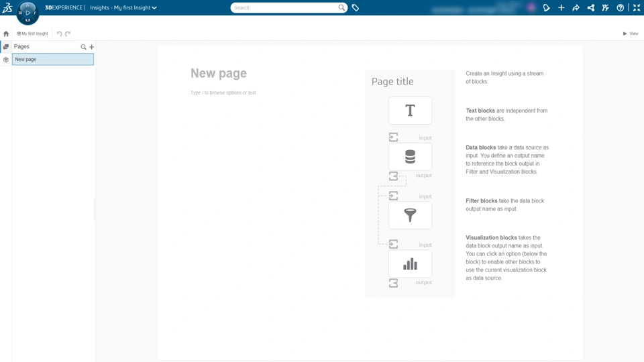The width and height of the screenshot is (644, 362).
Task: Open the social network share icon
Action: (590, 8)
